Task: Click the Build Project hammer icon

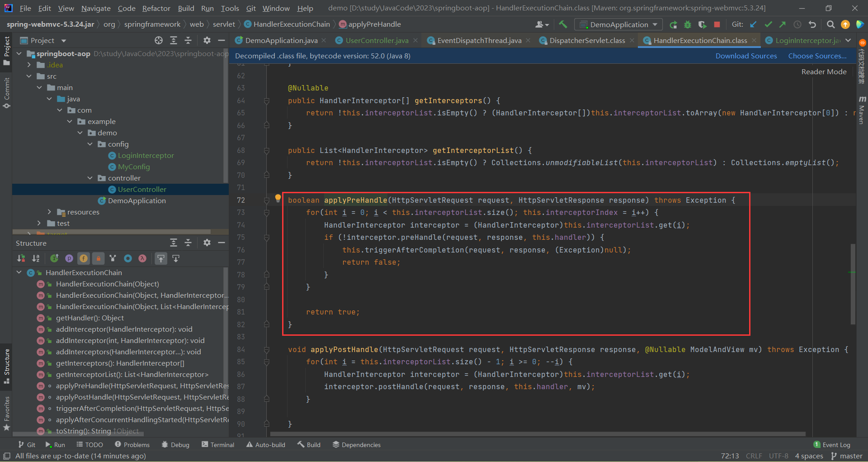Action: 563,24
